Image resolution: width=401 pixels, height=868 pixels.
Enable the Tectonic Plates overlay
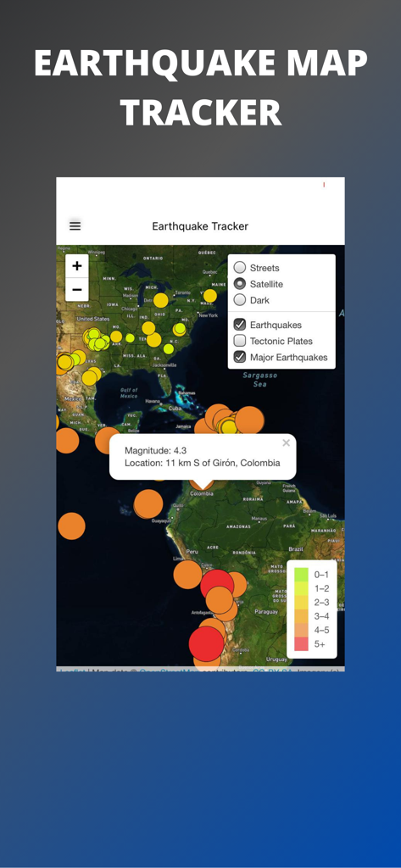pyautogui.click(x=239, y=341)
